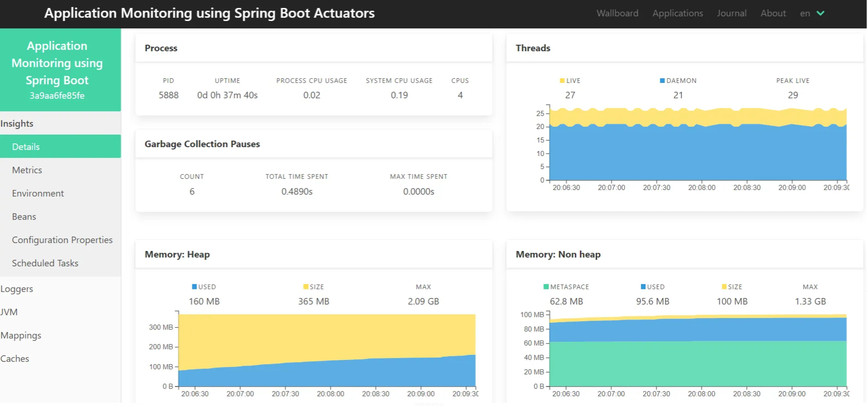Click the green METASPACE legend swatch
868x406 pixels.
click(546, 287)
